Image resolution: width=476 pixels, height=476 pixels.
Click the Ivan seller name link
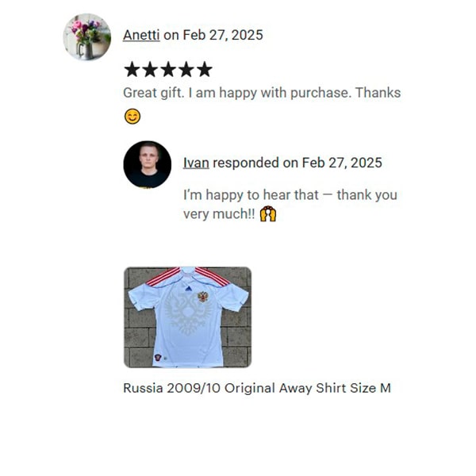click(x=196, y=163)
